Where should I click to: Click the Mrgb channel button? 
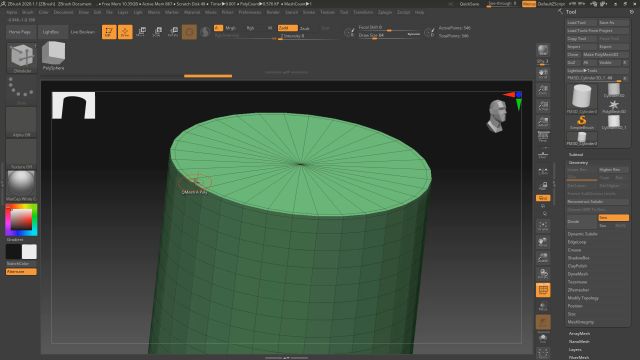(x=231, y=28)
